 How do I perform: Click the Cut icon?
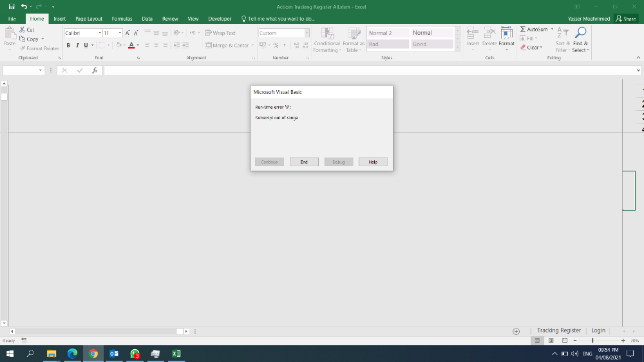[x=22, y=30]
